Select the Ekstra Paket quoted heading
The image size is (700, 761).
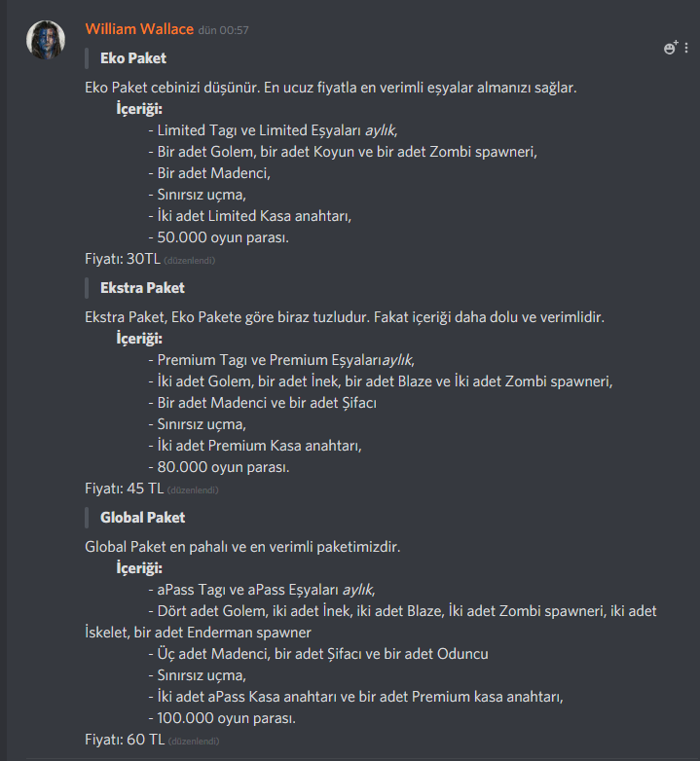pos(143,288)
